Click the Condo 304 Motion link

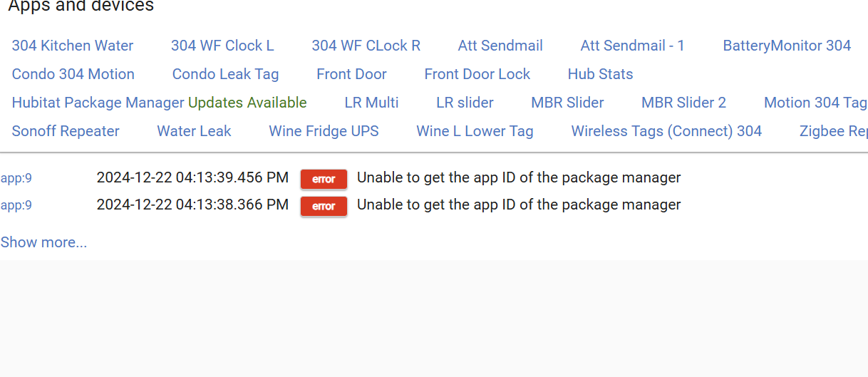[x=73, y=74]
